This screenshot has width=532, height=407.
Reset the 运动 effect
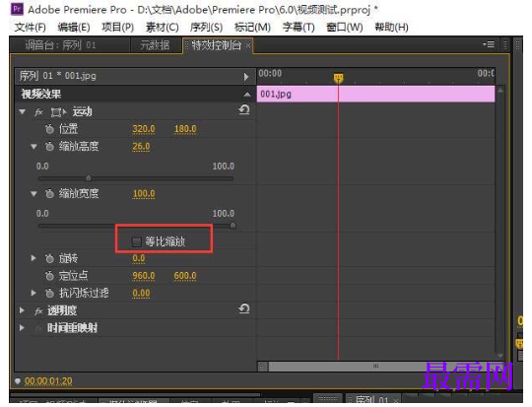244,109
